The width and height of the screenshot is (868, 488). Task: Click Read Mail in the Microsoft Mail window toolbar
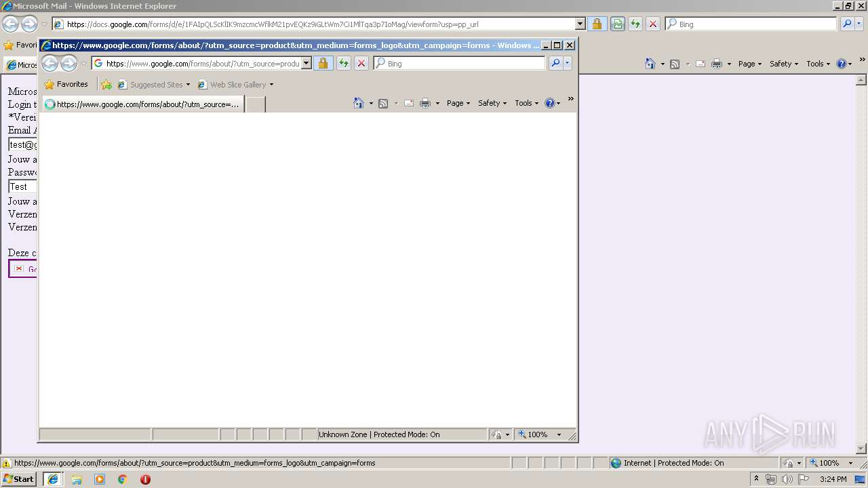[701, 64]
